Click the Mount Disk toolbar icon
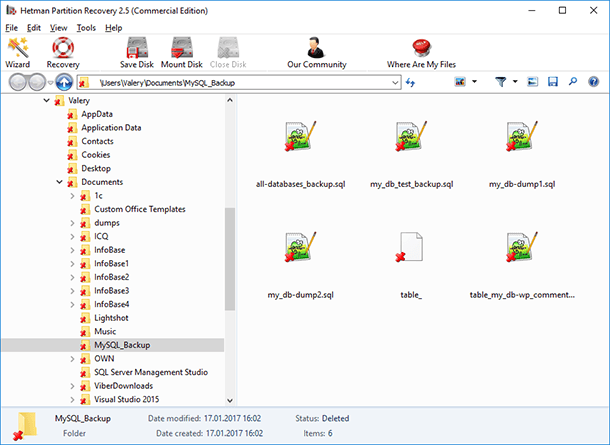 [x=182, y=47]
